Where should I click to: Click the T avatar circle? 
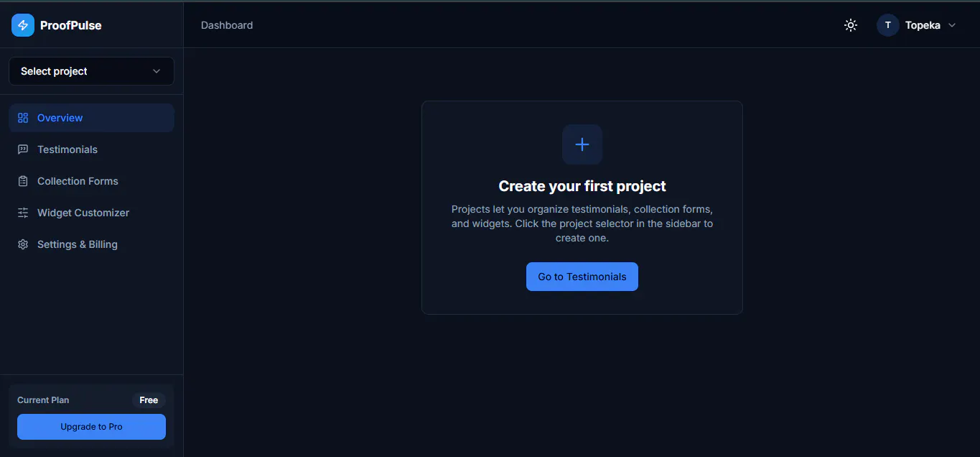(888, 25)
